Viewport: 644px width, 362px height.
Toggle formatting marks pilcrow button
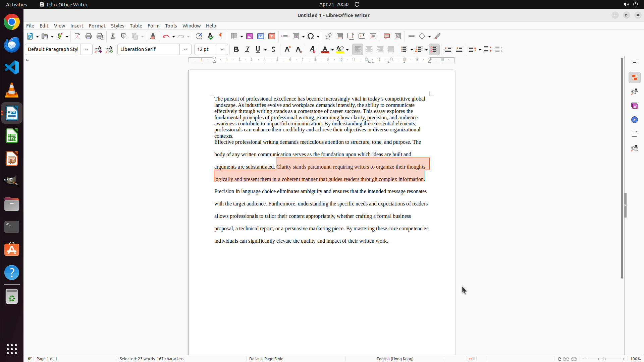coord(221,36)
